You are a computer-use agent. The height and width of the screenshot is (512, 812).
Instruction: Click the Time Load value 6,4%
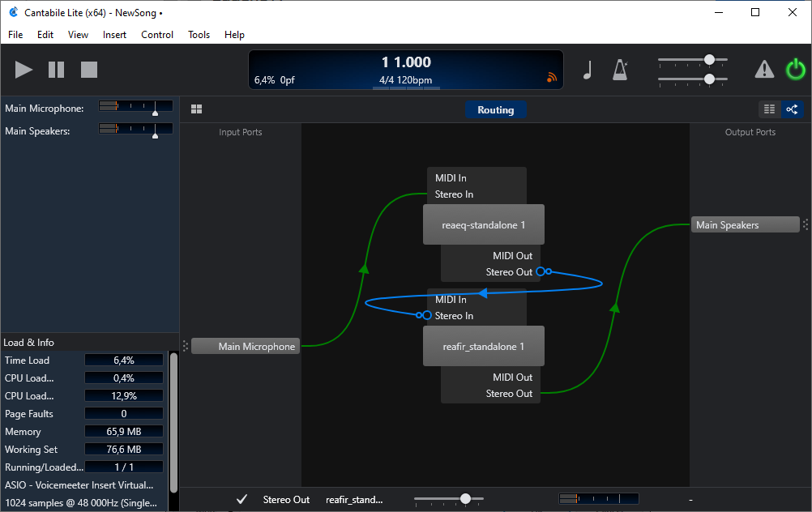(x=124, y=361)
